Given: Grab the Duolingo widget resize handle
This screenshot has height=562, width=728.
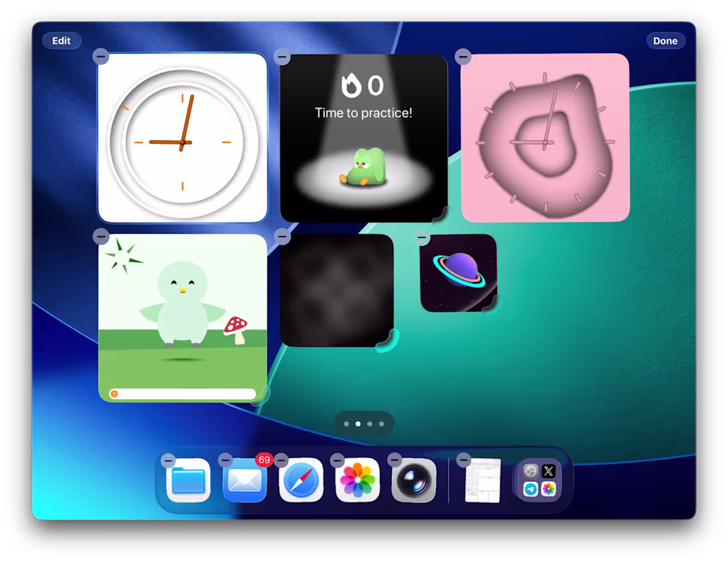Looking at the screenshot, I should [x=441, y=216].
